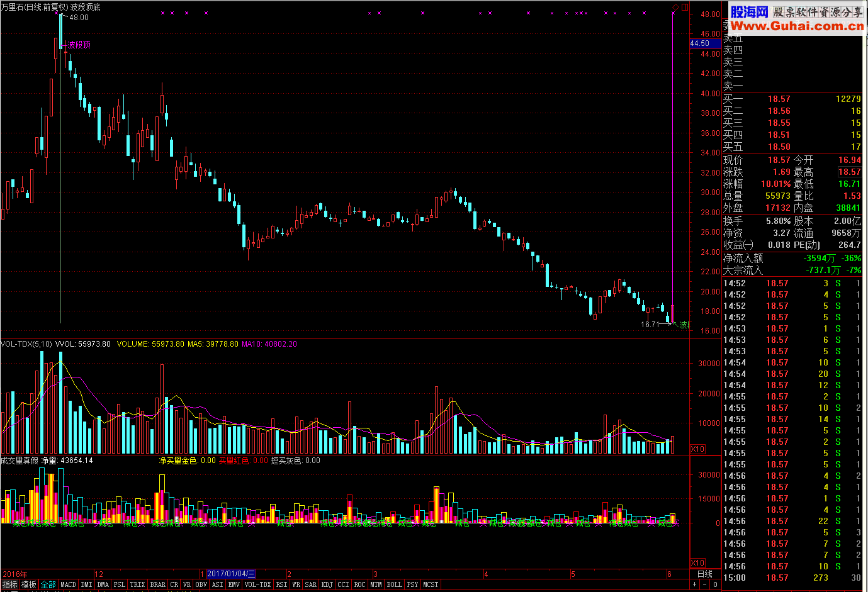Reset zoom with the 0 button
Image resolution: width=868 pixels, height=592 pixels.
tap(715, 584)
